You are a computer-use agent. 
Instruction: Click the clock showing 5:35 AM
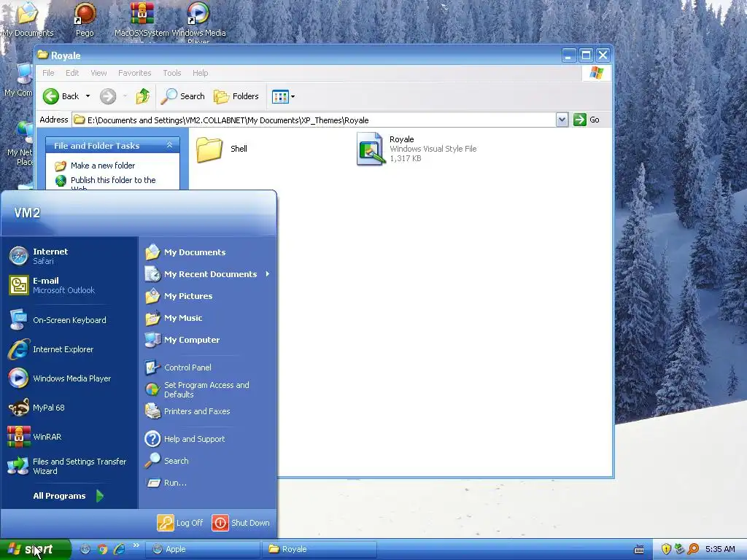pyautogui.click(x=720, y=549)
